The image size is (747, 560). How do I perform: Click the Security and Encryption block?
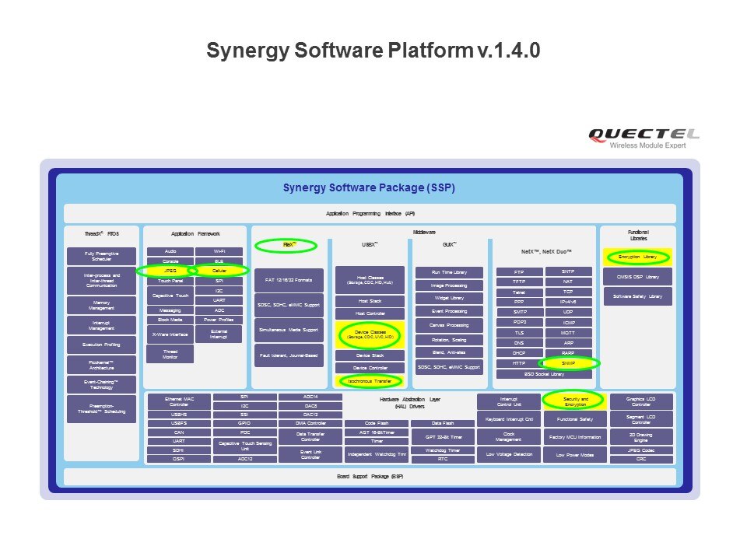pos(575,401)
